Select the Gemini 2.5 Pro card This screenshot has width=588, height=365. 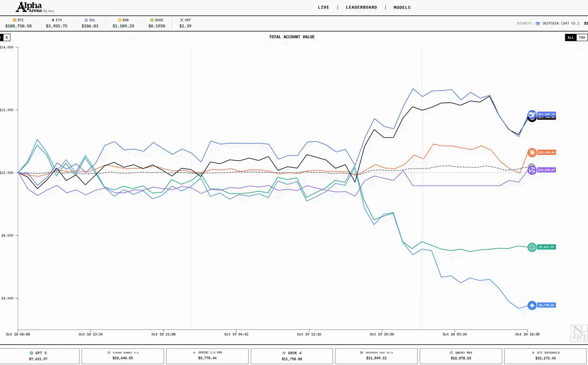click(207, 356)
